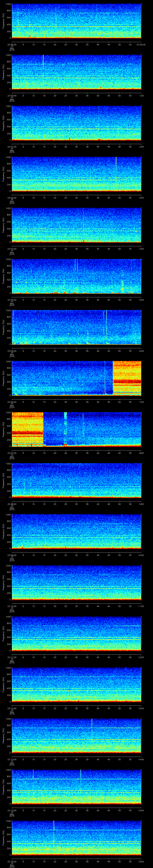Click the 8:00 end-of-axis time label
The image size is (153, 868).
[x=141, y=453]
